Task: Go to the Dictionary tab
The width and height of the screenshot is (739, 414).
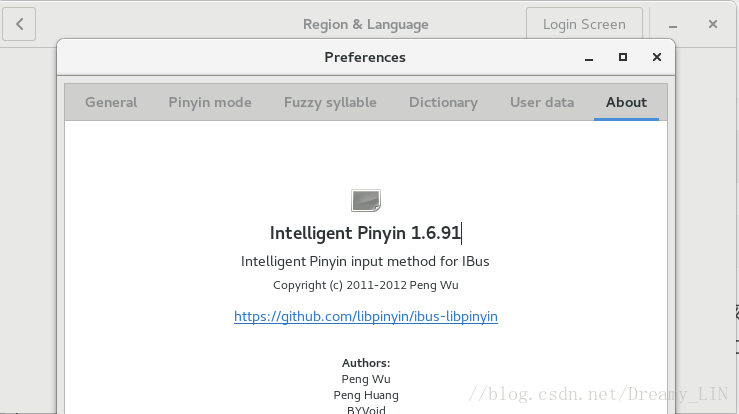Action: 443,102
